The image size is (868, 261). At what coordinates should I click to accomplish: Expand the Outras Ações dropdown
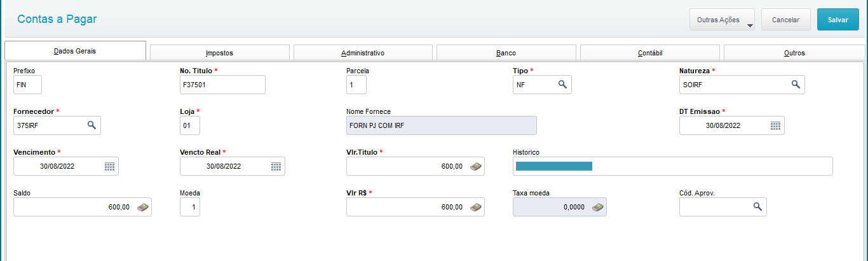tap(722, 20)
